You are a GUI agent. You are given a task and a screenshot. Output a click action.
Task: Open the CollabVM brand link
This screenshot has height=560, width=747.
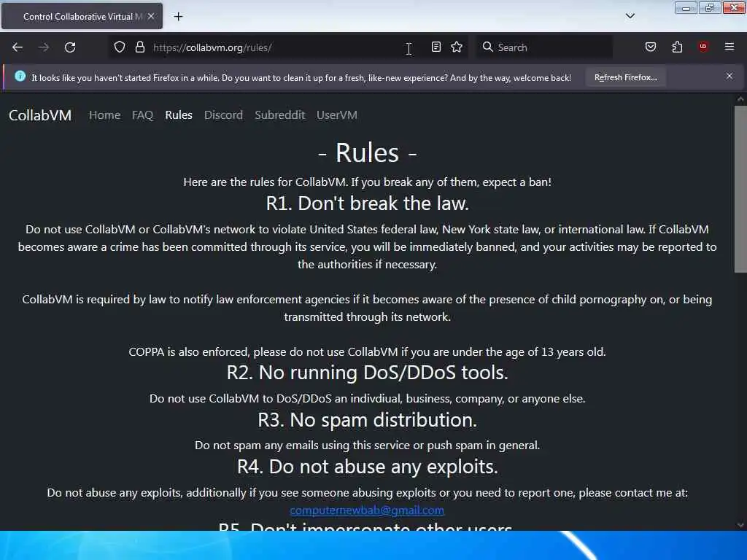tap(40, 115)
